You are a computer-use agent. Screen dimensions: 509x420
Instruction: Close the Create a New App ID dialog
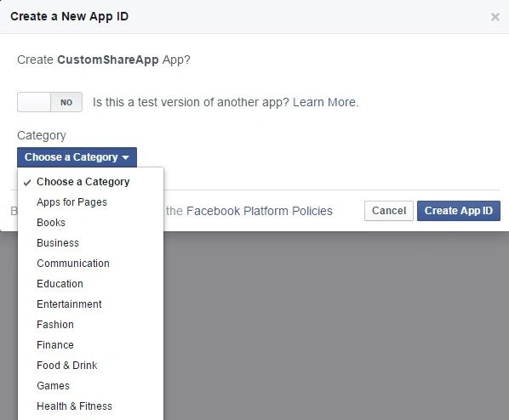click(495, 16)
